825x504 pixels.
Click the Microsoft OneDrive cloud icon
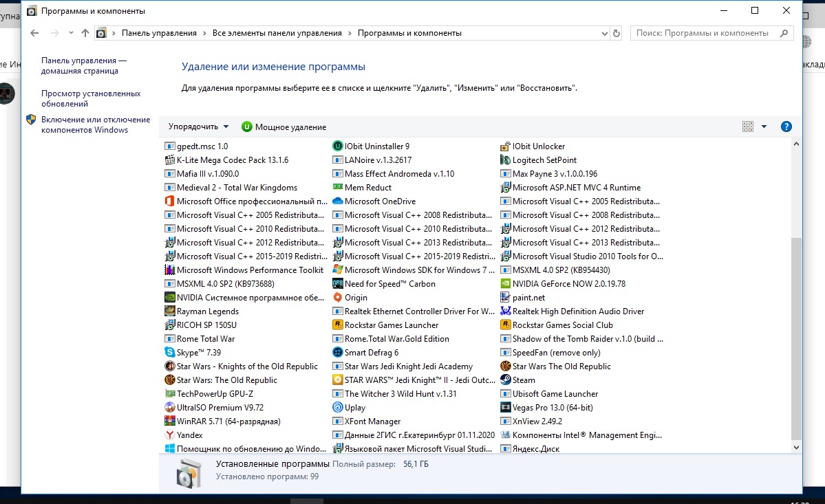tap(338, 201)
